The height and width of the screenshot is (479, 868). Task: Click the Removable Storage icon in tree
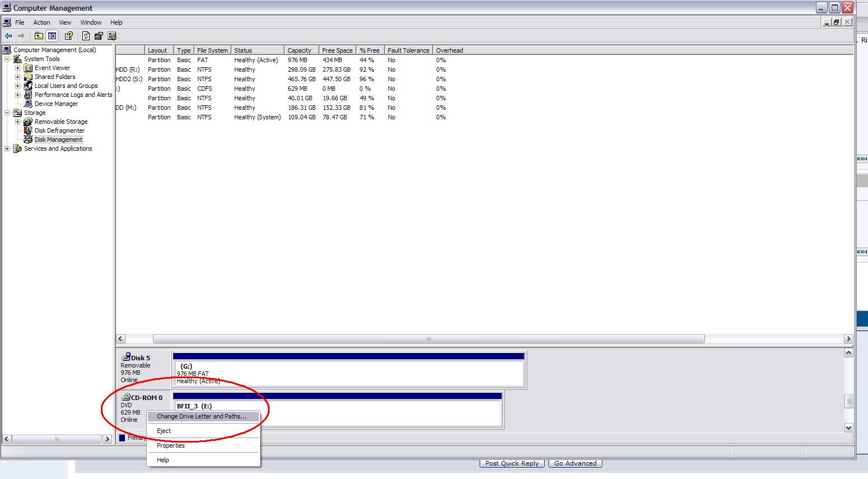pyautogui.click(x=28, y=122)
